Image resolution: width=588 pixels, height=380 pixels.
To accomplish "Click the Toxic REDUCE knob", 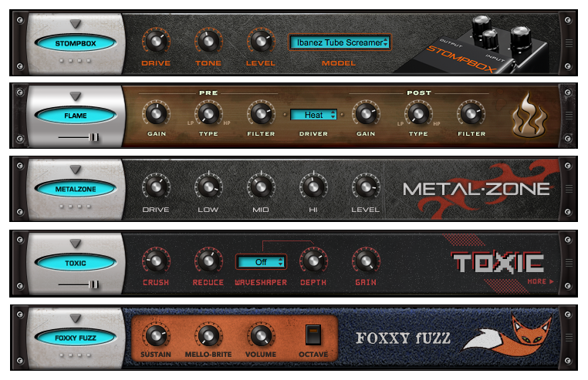I will point(208,261).
